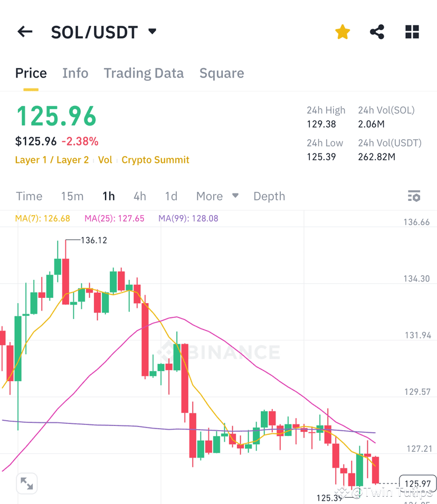Tap the MA(99) indicator label

click(188, 218)
